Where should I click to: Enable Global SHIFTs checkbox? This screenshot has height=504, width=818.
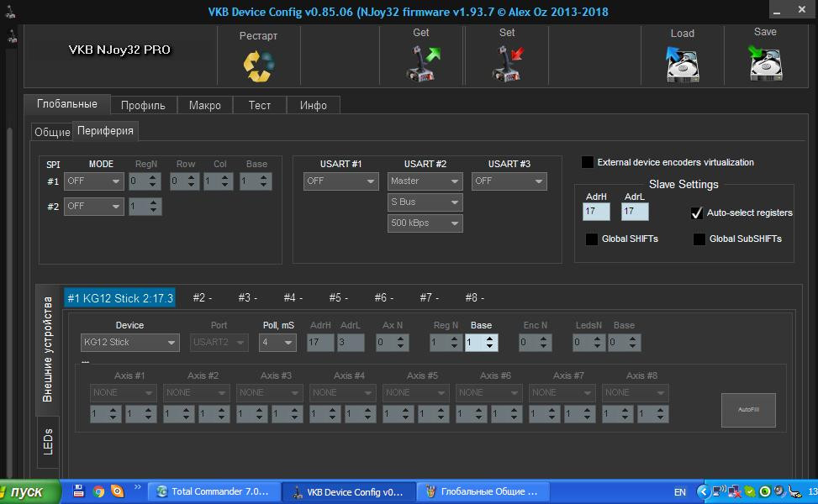coord(592,239)
